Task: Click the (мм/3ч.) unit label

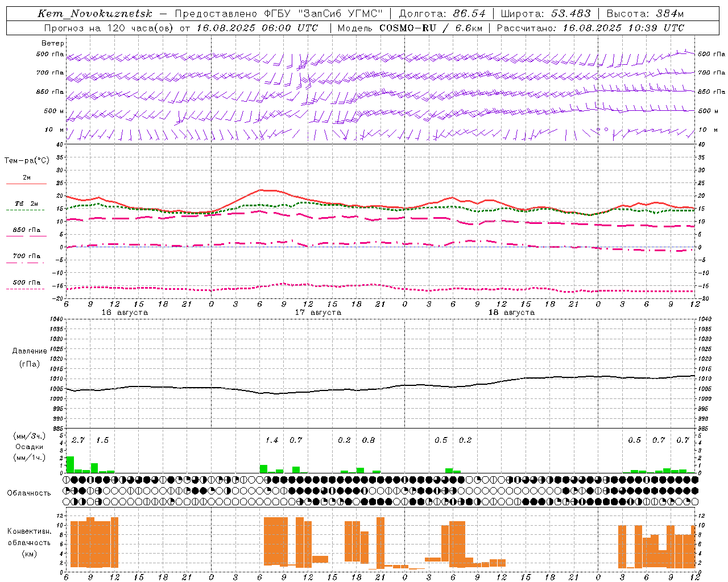Action: 30,436
